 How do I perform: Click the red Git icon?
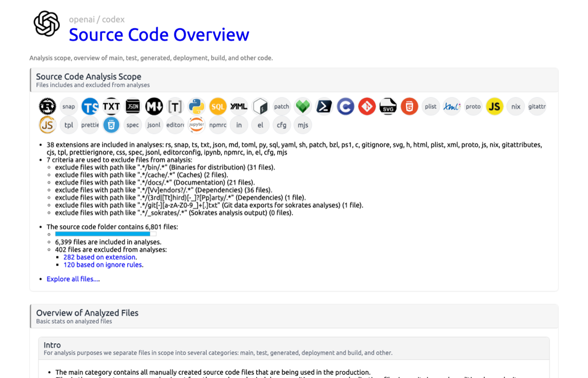coord(367,106)
